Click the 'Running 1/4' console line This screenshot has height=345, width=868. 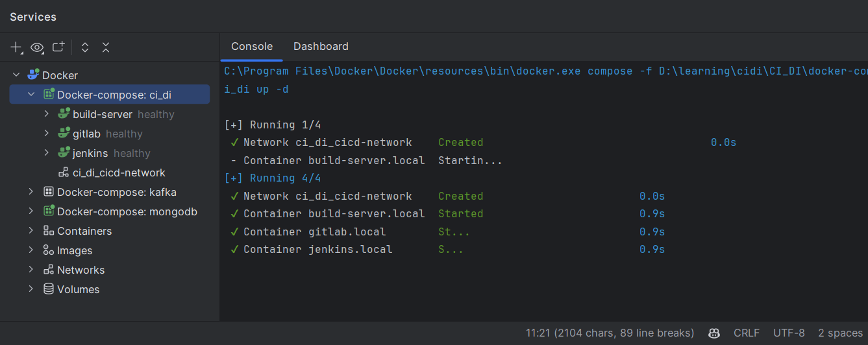pos(273,125)
